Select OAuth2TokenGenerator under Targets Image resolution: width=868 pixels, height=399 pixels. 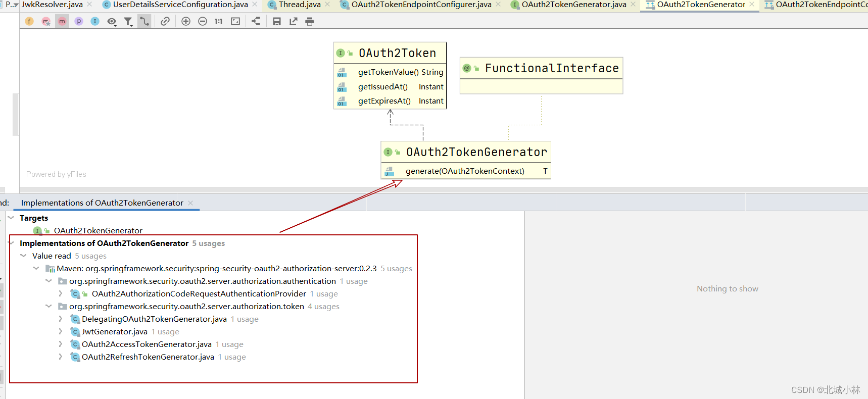[x=98, y=231]
